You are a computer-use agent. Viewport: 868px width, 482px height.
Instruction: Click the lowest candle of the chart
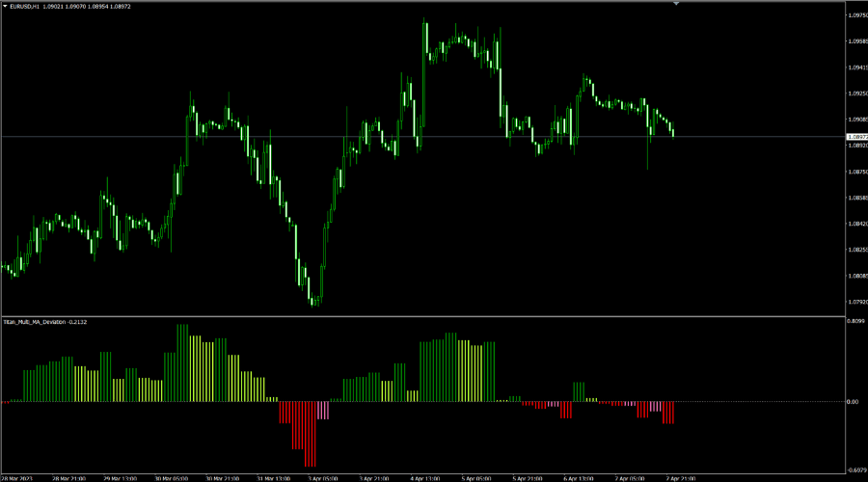pyautogui.click(x=314, y=301)
